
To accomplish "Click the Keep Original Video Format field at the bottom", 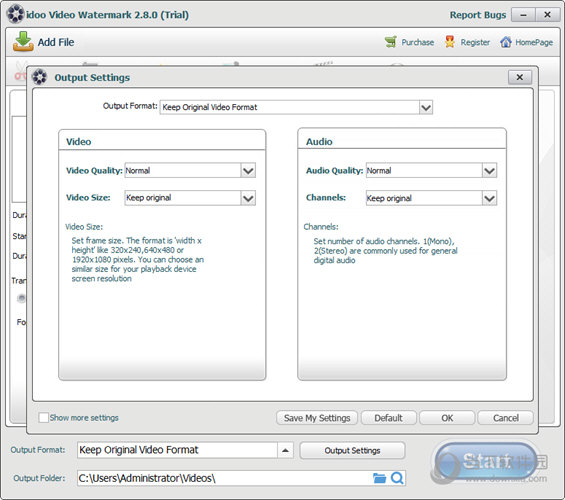I will (177, 450).
